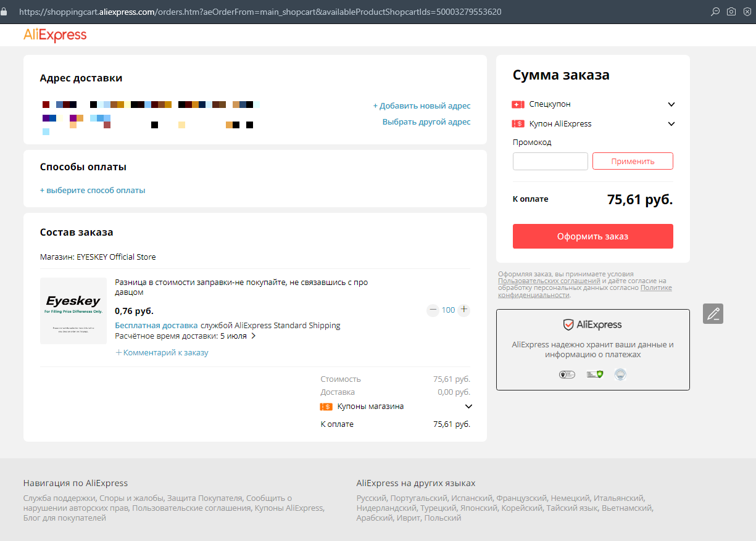The width and height of the screenshot is (756, 541).
Task: Open Пользовательские соглашения footer link
Action: point(191,508)
